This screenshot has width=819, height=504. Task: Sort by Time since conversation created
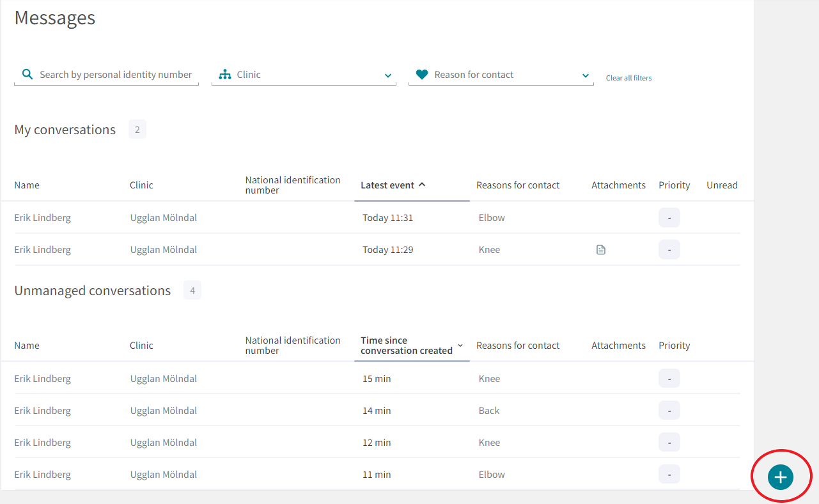click(411, 346)
